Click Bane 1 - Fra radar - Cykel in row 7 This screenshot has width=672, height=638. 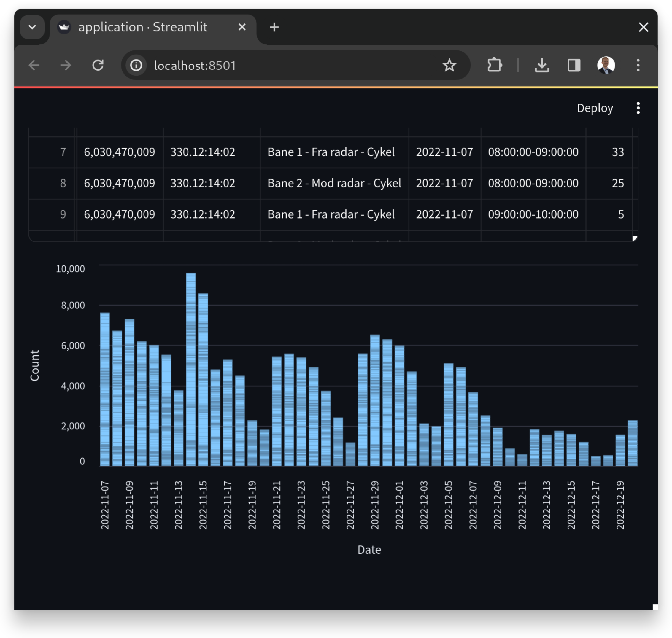pyautogui.click(x=334, y=152)
